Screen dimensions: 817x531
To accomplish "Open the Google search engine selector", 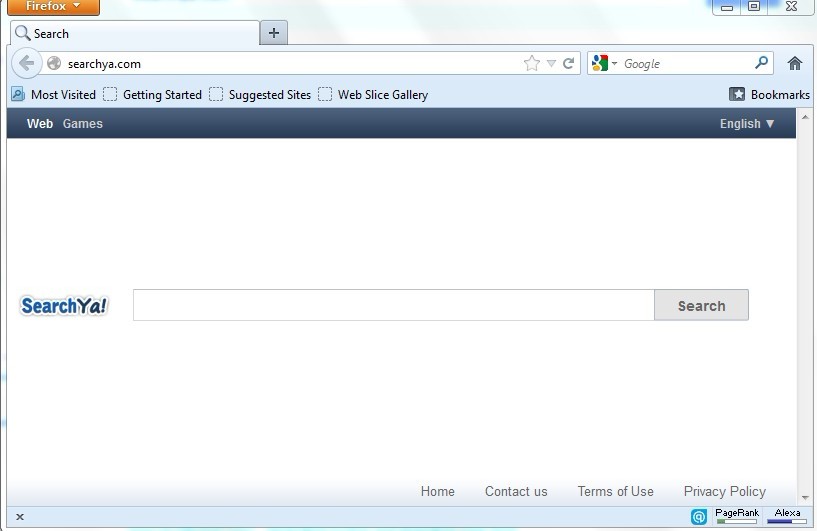I will [604, 63].
